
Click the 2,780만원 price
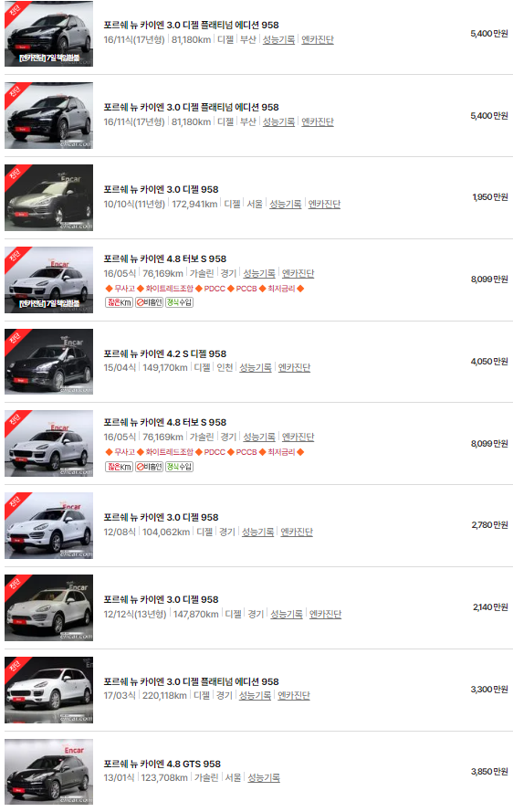point(489,525)
